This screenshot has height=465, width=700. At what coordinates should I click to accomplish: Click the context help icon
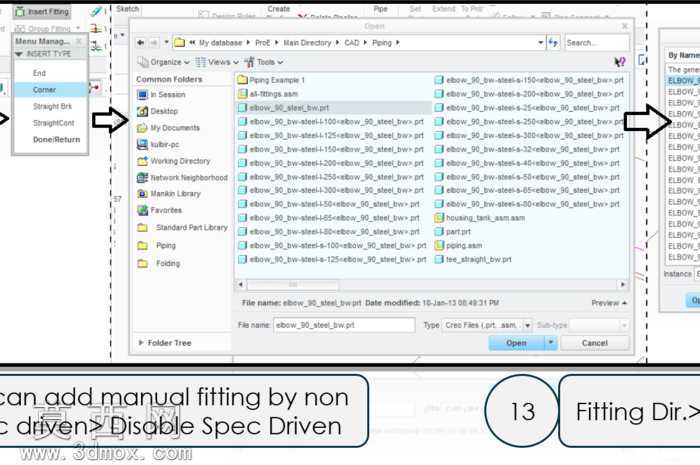pyautogui.click(x=620, y=62)
